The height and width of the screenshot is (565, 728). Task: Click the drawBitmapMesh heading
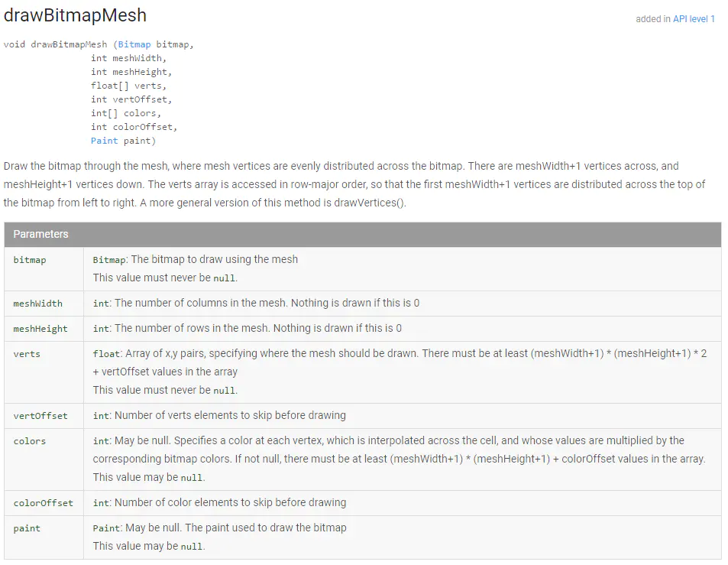75,15
